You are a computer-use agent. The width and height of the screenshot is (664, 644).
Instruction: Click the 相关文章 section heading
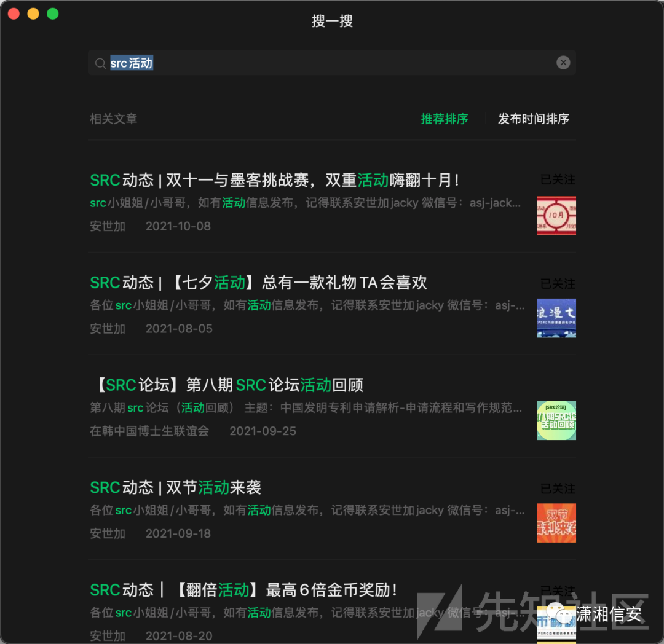click(x=114, y=119)
